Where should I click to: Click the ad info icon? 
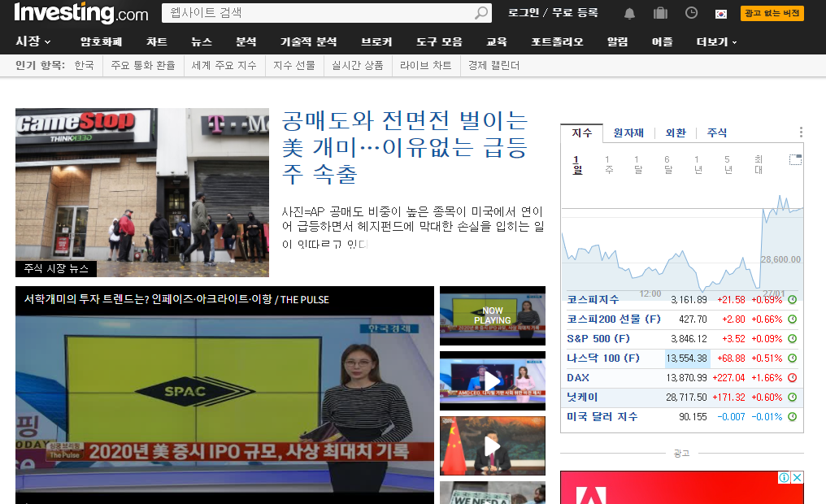[x=784, y=477]
